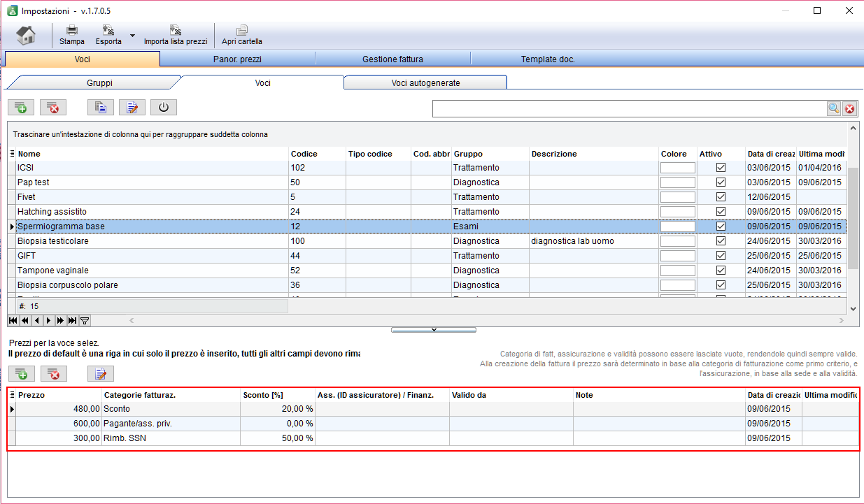Image resolution: width=864 pixels, height=504 pixels.
Task: Switch to the Gruppi sub-tab
Action: [x=99, y=82]
